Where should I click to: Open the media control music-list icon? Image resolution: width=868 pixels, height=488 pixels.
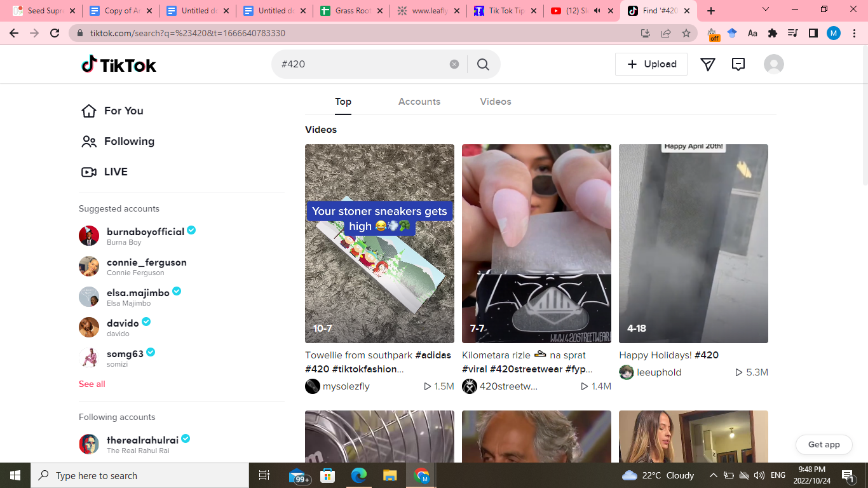pos(792,33)
